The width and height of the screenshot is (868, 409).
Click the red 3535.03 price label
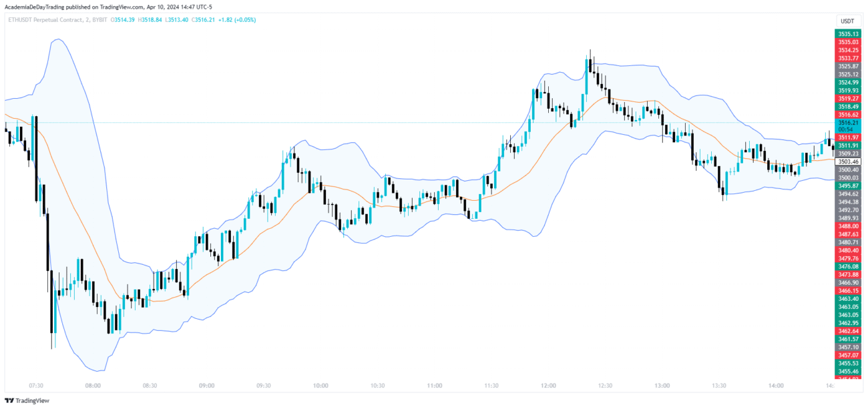847,42
